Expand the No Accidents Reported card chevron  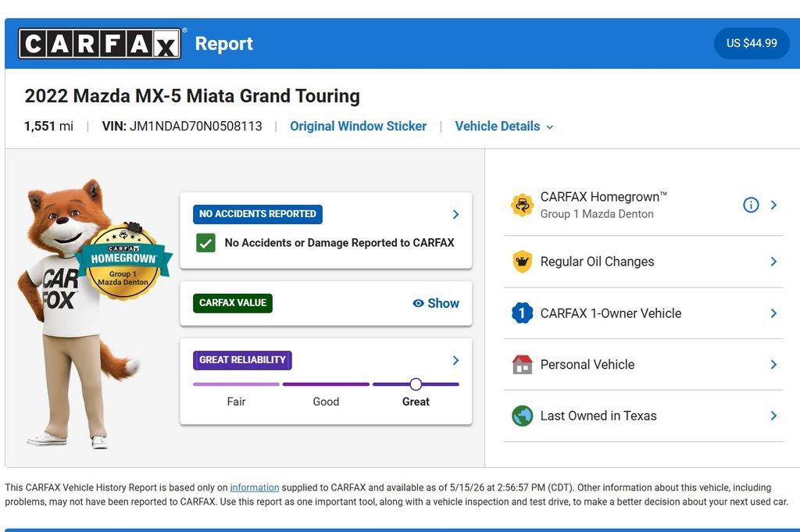click(455, 214)
